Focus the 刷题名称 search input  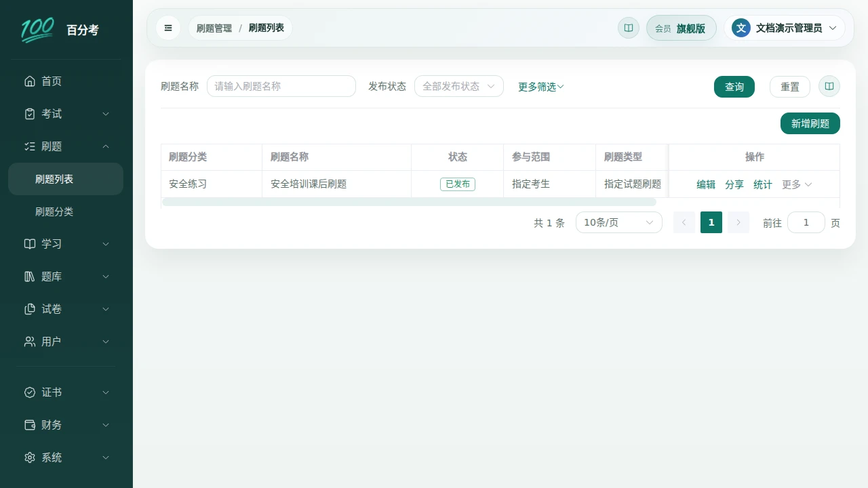tap(281, 86)
